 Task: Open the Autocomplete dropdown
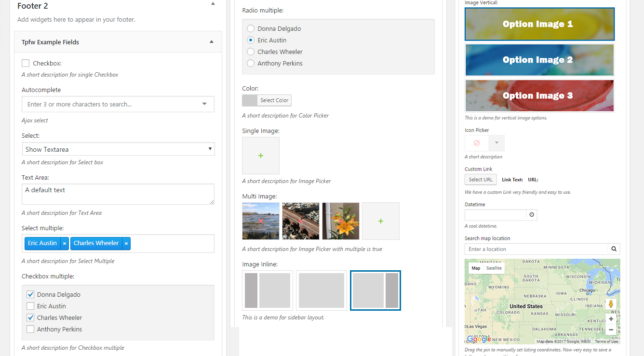coord(118,104)
